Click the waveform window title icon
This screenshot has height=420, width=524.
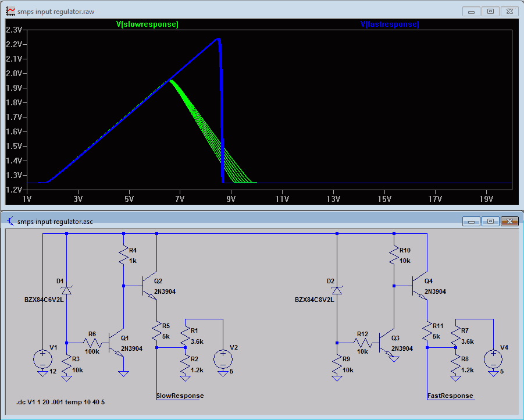click(10, 11)
